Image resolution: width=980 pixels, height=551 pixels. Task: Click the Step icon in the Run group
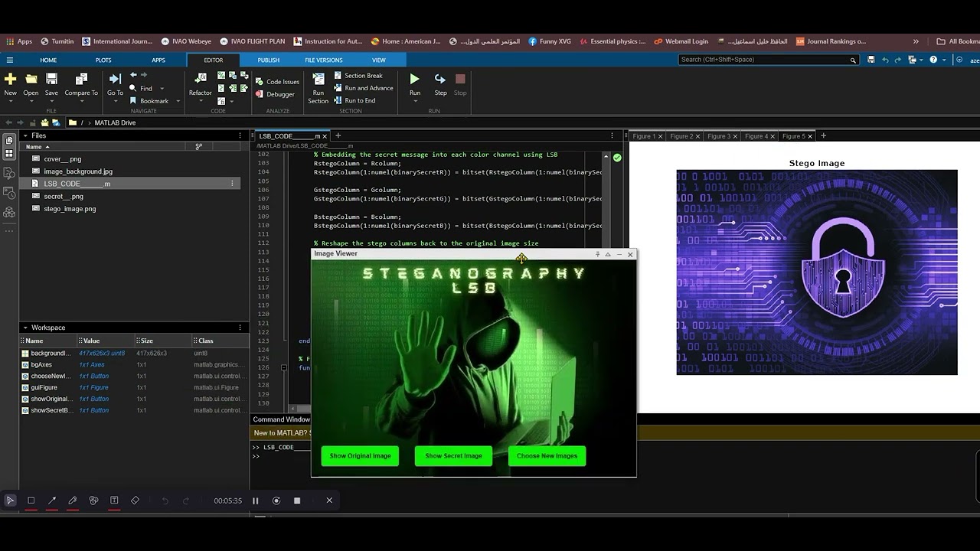[440, 80]
